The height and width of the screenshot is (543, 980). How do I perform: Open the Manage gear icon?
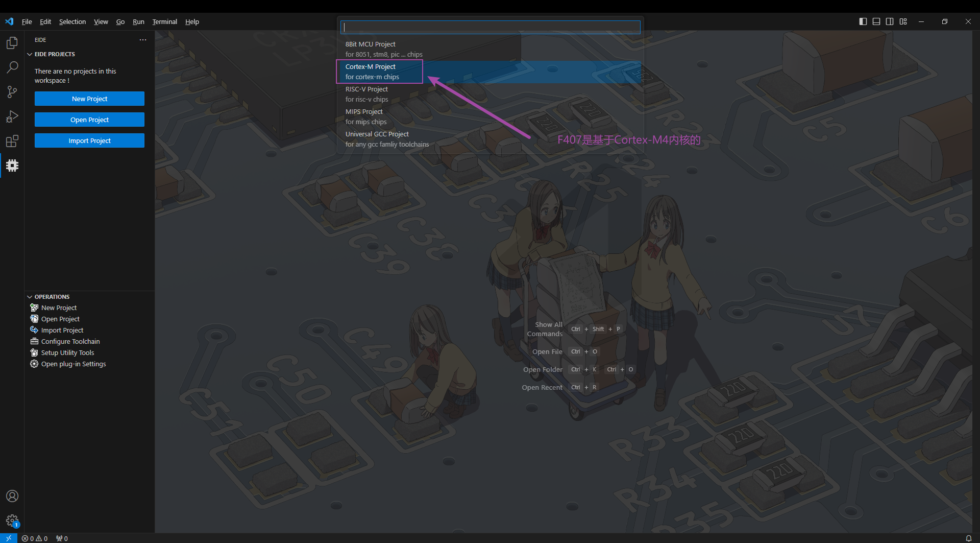[x=12, y=521]
